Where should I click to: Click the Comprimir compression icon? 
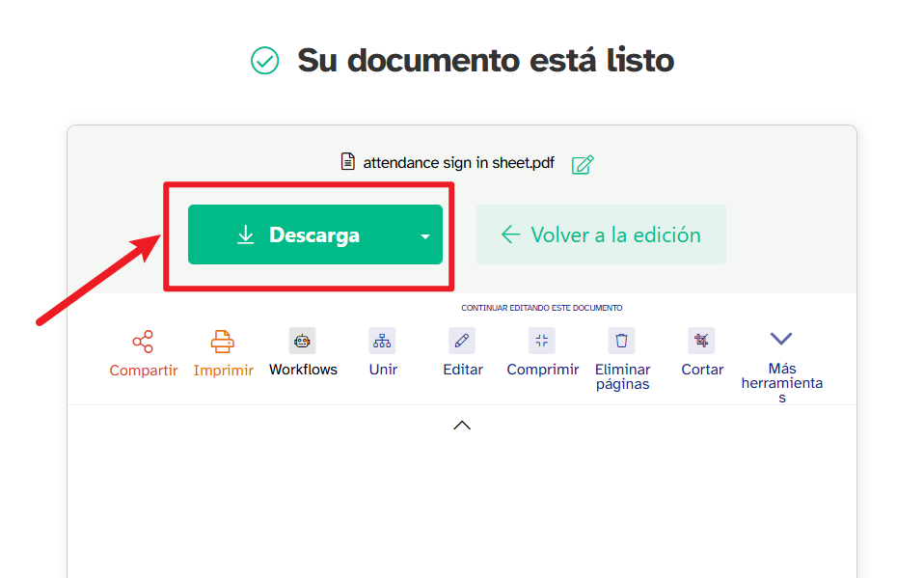pyautogui.click(x=541, y=340)
